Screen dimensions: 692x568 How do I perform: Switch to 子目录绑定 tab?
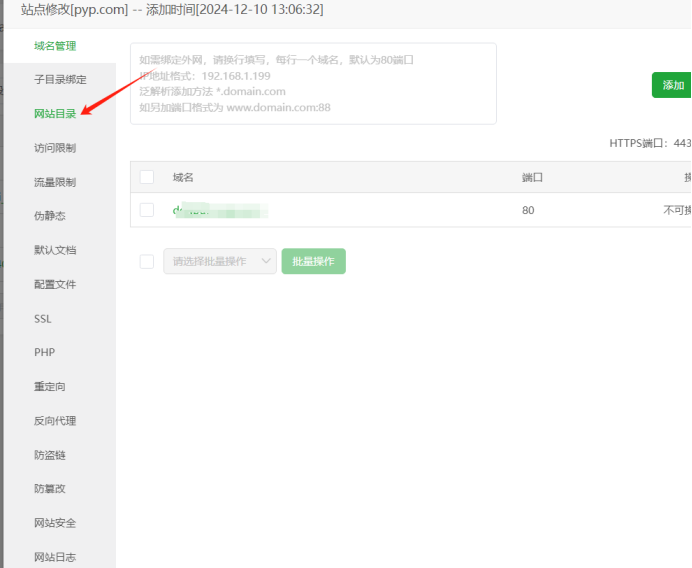tap(60, 80)
